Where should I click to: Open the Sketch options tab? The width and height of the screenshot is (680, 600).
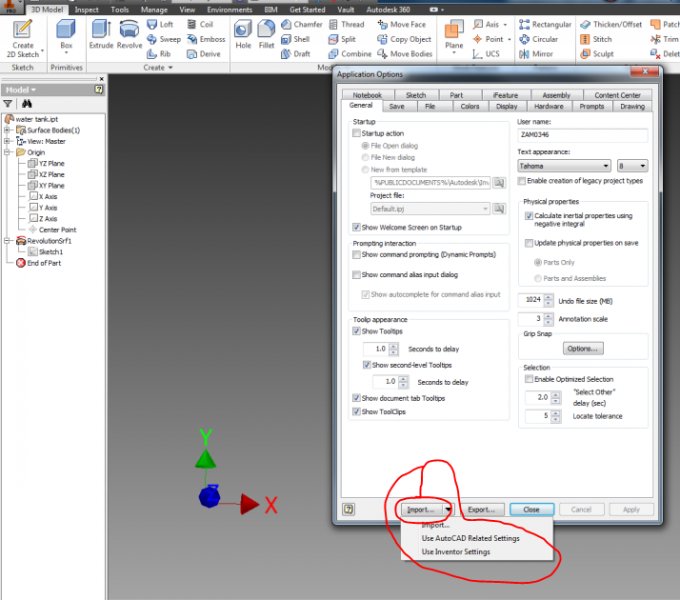(x=416, y=95)
